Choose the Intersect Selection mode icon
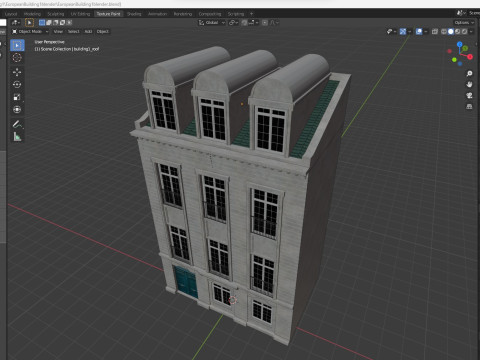Image resolution: width=480 pixels, height=360 pixels. click(69, 23)
